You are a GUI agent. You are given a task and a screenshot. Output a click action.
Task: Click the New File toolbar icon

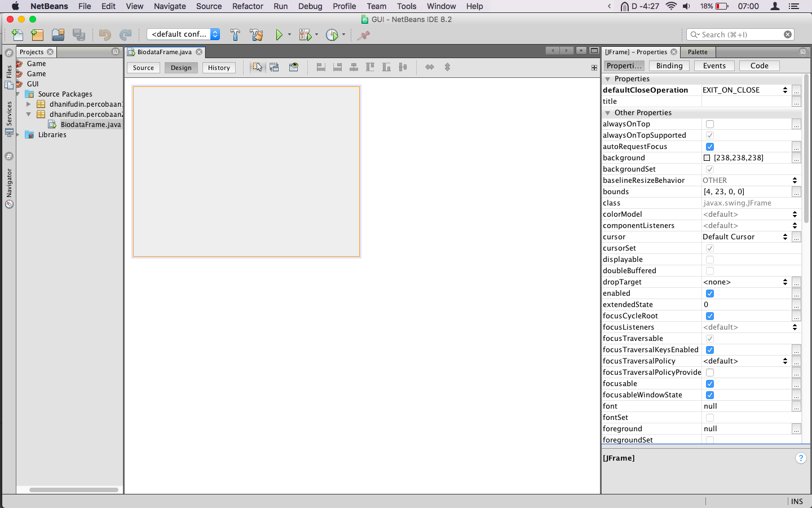coord(17,35)
